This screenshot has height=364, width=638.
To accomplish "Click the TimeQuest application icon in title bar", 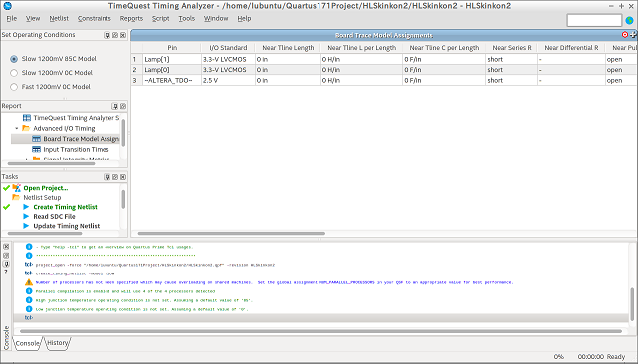I will tap(7, 6).
